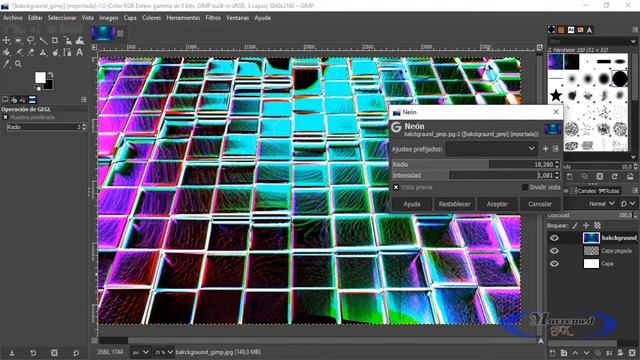Select the Paths tool in the toolbox
Screen dimensions: 640x360
(67, 52)
